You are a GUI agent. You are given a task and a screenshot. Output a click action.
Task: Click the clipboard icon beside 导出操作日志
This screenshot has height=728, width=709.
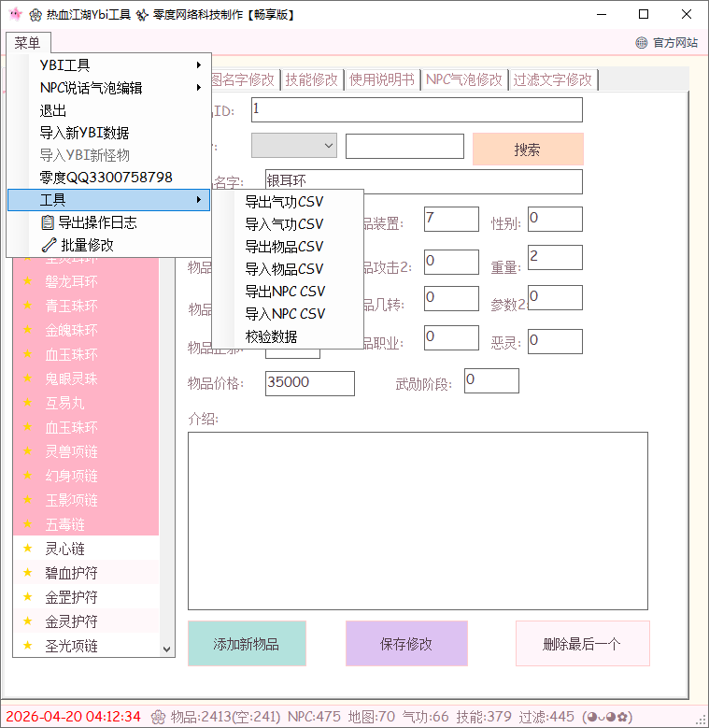tap(48, 222)
